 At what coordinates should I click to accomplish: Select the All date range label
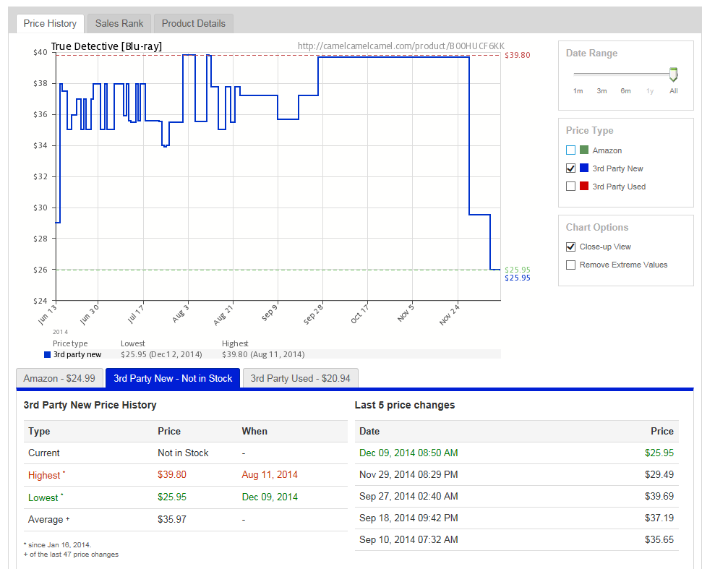click(x=673, y=91)
